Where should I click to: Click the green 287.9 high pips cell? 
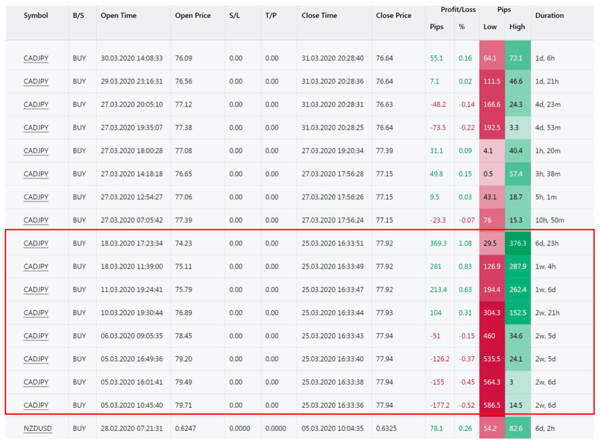[517, 267]
